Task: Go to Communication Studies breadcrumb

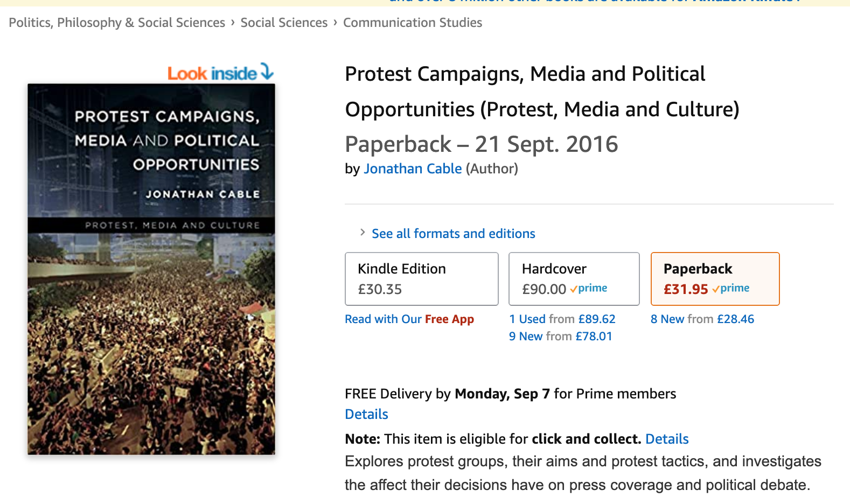Action: click(413, 23)
